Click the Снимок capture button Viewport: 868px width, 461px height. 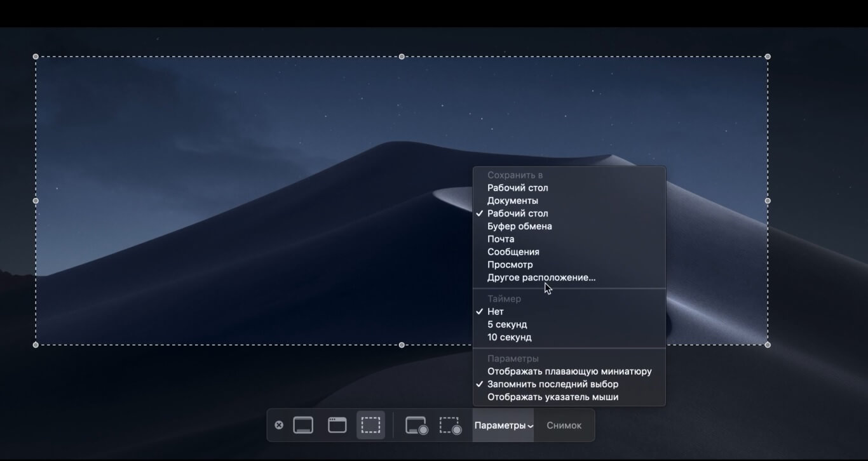pos(564,425)
